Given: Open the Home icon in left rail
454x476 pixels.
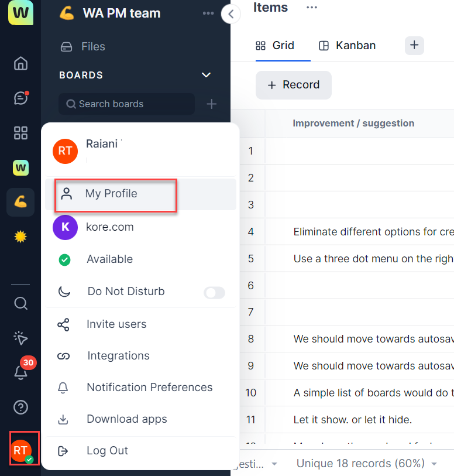Looking at the screenshot, I should 20,63.
